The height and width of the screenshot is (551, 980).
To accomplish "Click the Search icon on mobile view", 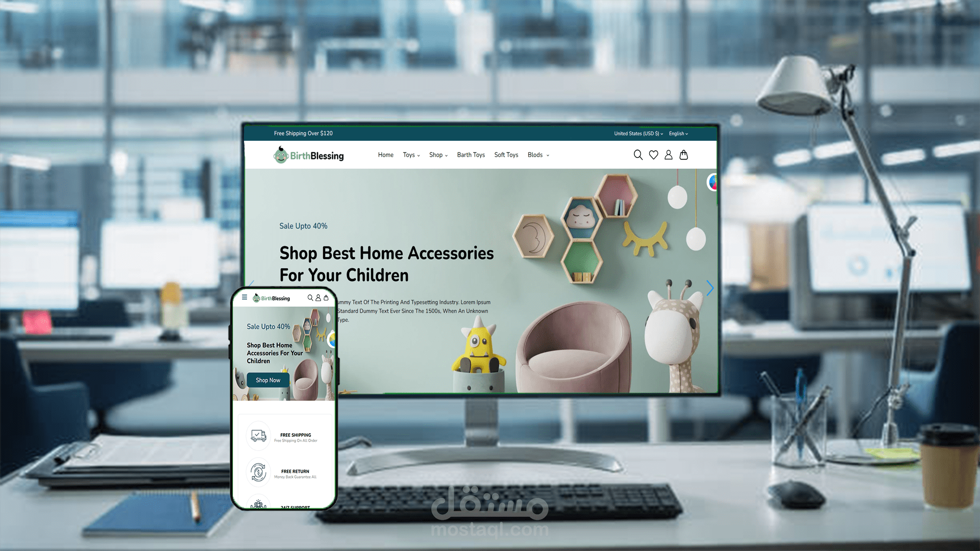I will 310,297.
